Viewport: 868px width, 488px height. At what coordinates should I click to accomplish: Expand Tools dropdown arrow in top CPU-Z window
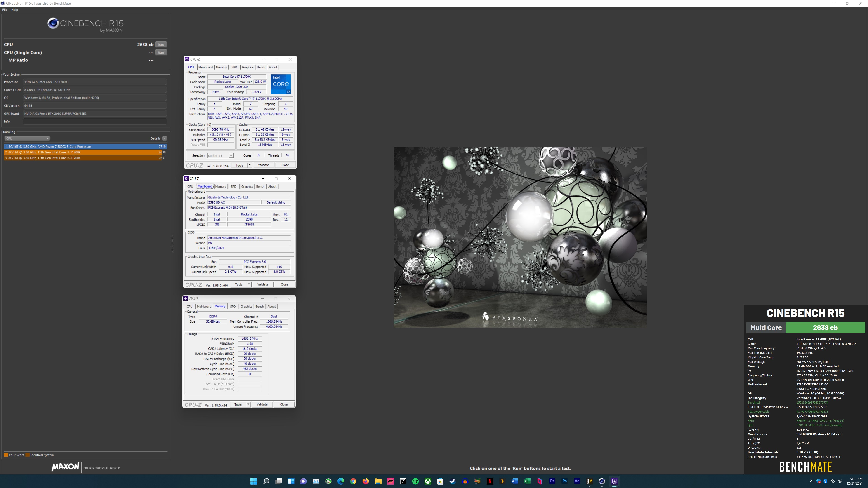[249, 165]
